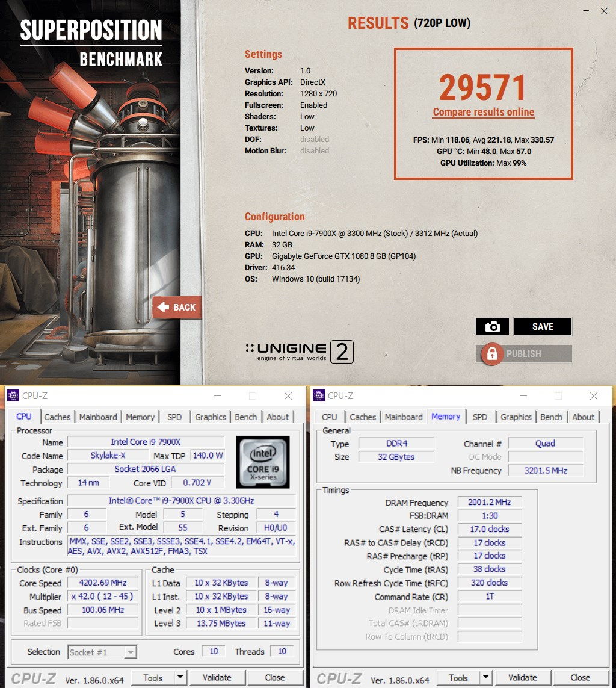Switch to the CPU tab in the right CPU-Z window
Viewport: 616px width, 688px height.
pos(330,417)
